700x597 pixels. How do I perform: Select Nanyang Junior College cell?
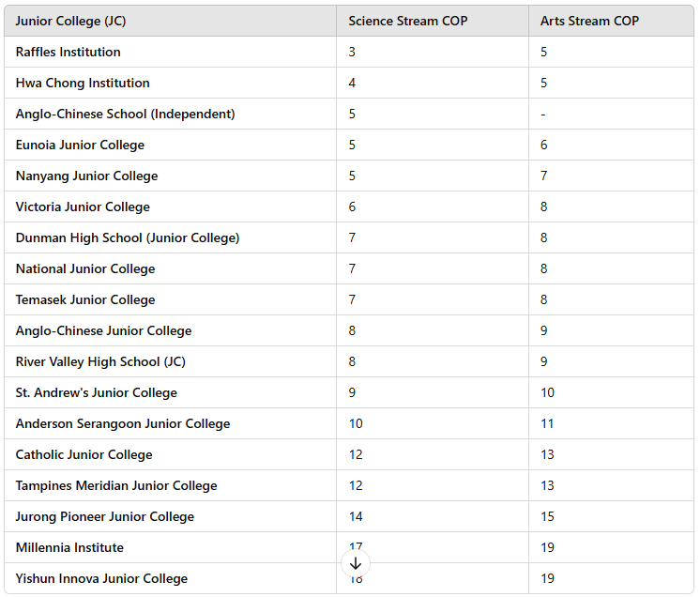(86, 176)
